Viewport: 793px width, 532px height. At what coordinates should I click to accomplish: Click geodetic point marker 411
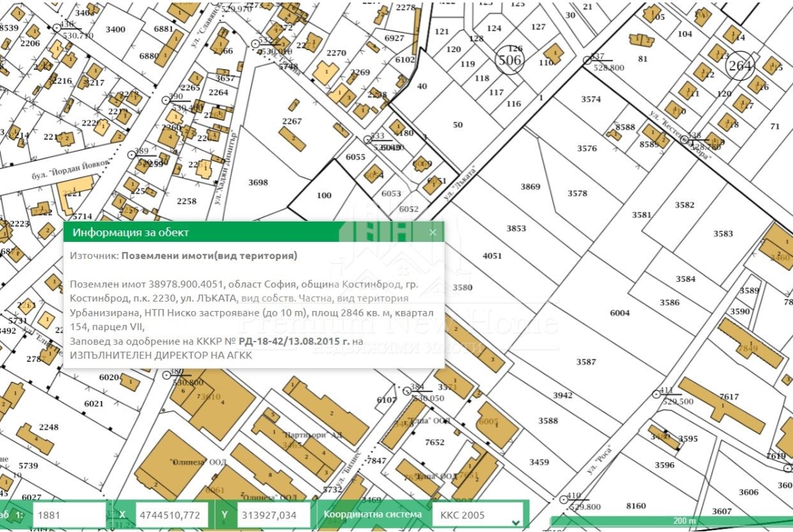coord(657,394)
